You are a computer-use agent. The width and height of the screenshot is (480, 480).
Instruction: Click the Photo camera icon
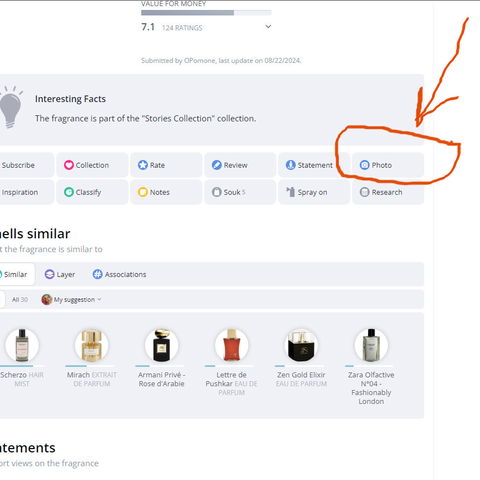click(x=364, y=165)
